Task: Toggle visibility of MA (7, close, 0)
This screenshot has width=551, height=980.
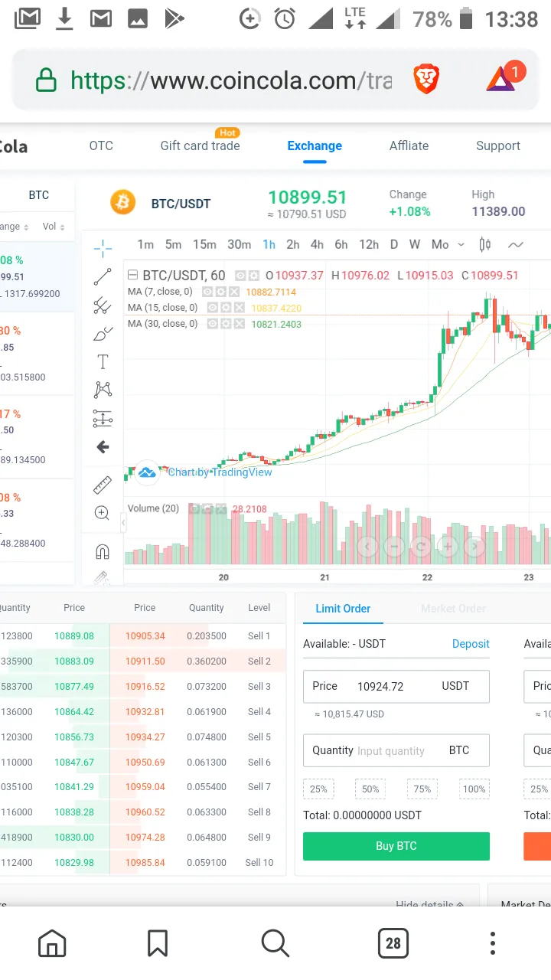Action: pos(208,292)
